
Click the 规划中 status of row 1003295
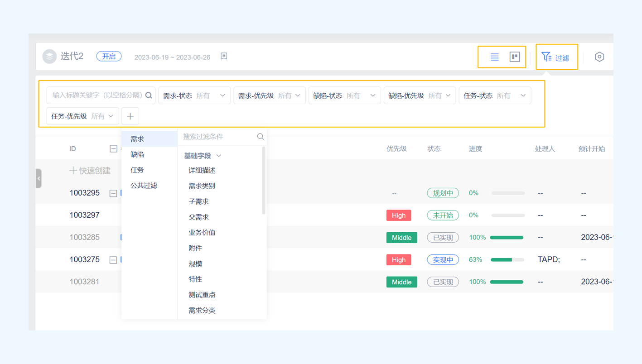click(443, 193)
